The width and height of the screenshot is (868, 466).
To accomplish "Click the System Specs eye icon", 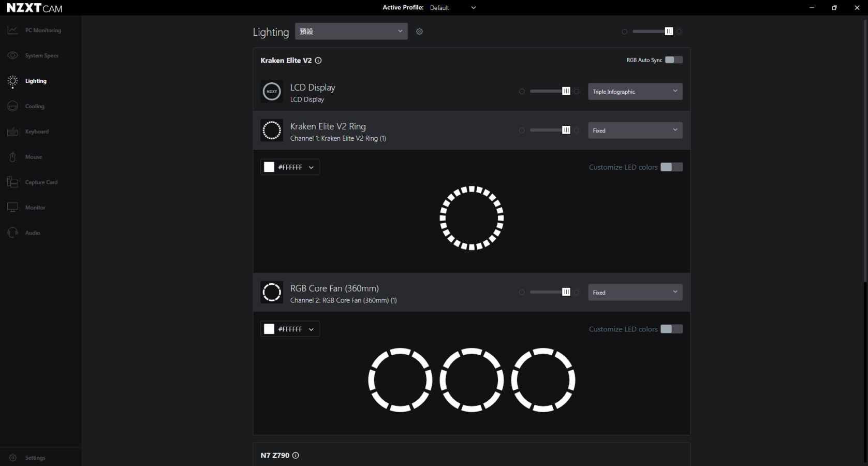I will 13,55.
